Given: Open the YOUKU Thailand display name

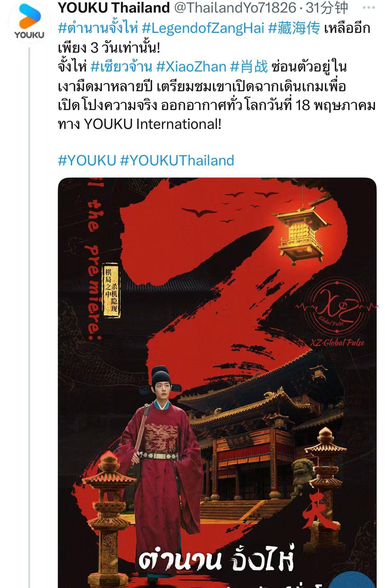Looking at the screenshot, I should [114, 8].
